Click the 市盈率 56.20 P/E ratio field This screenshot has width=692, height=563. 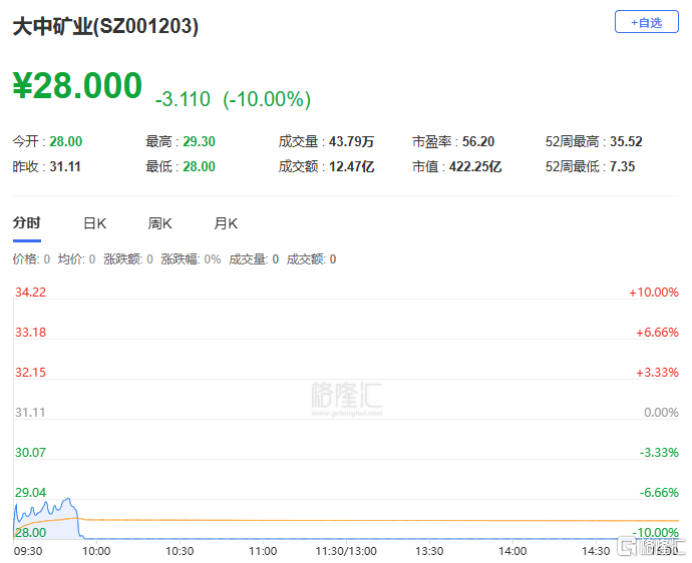pos(453,142)
